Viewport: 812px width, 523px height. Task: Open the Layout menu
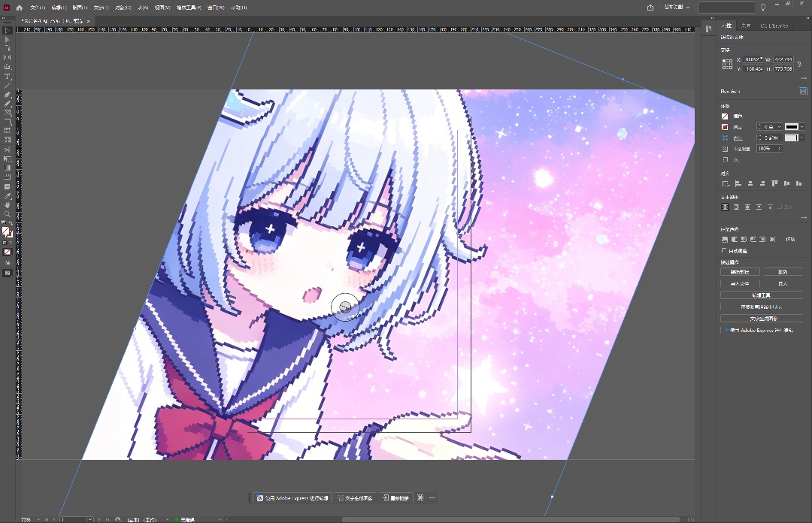pos(80,8)
